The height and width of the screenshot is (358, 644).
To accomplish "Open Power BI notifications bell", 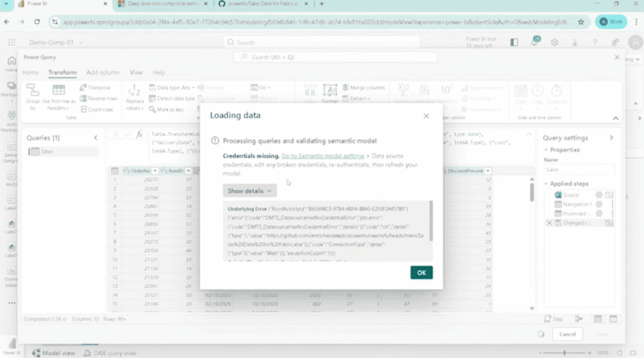I will point(535,42).
